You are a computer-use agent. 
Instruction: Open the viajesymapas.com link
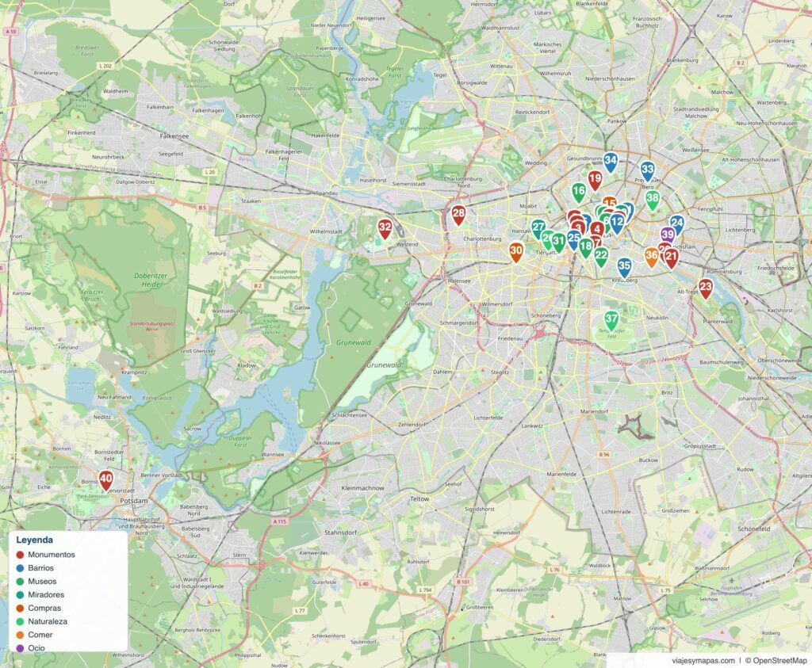(703, 661)
